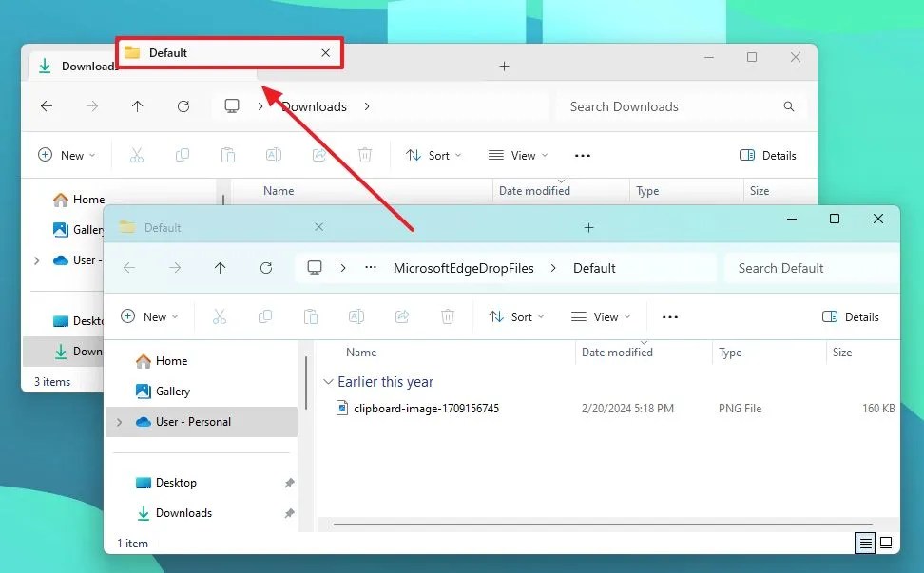Open the View dropdown menu
The width and height of the screenshot is (924, 573).
(x=601, y=315)
